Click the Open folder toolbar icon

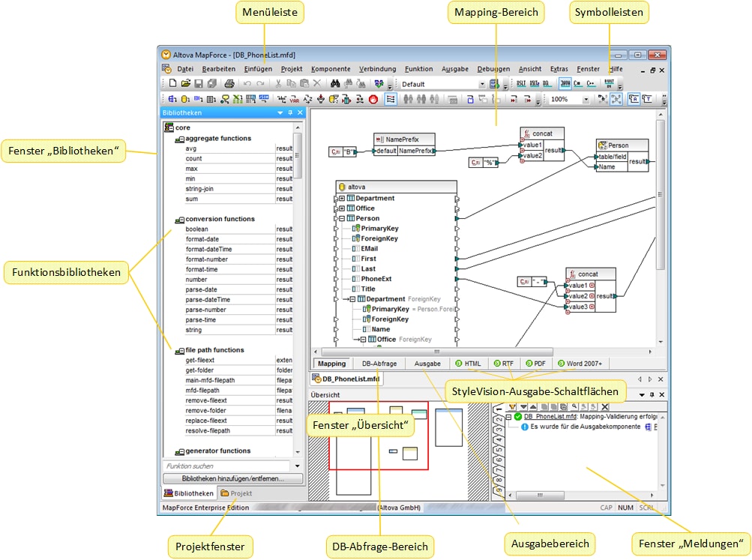pyautogui.click(x=184, y=84)
